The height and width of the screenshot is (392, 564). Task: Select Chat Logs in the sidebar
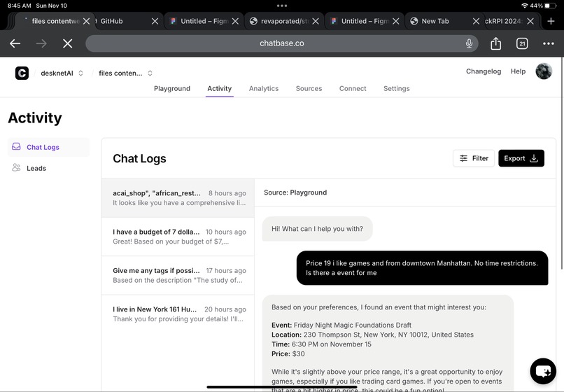click(x=48, y=147)
